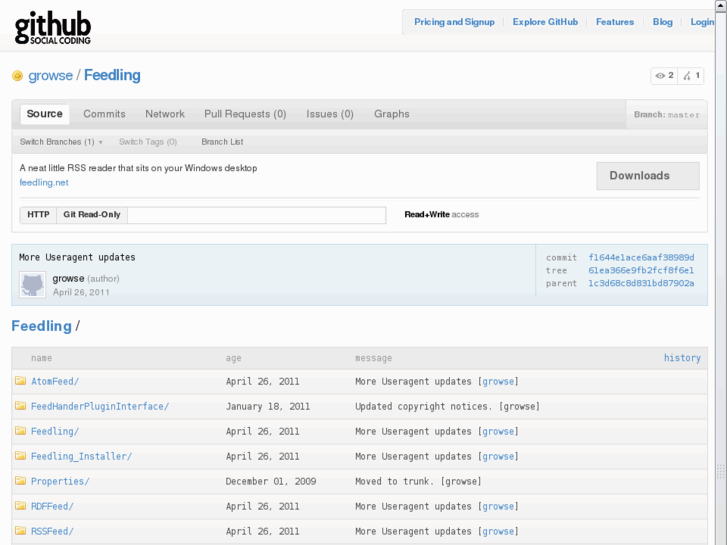Click the Login link

click(x=702, y=22)
